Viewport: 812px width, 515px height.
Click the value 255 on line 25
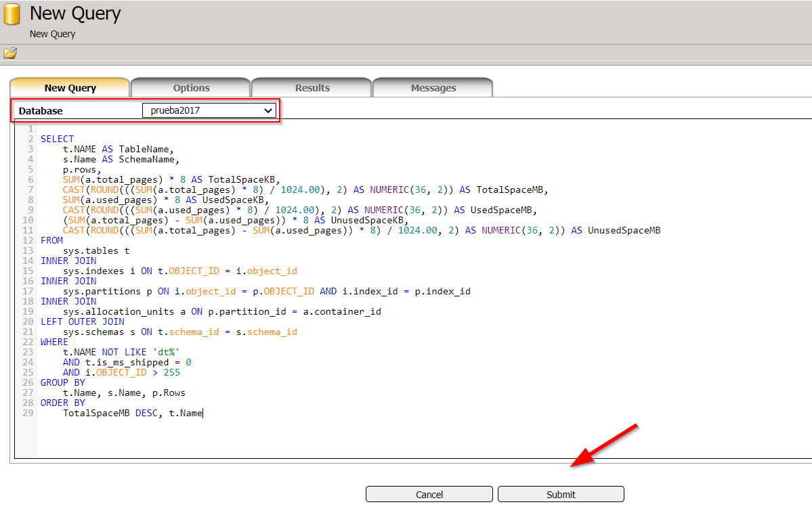coord(172,372)
